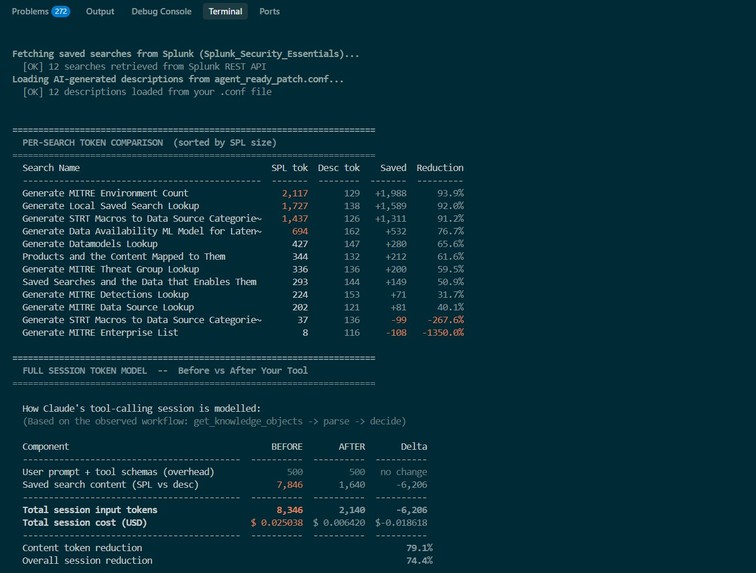Screen dimensions: 756x573
Task: Click 'Products and the Content Mapped to Them'
Action: pos(123,257)
